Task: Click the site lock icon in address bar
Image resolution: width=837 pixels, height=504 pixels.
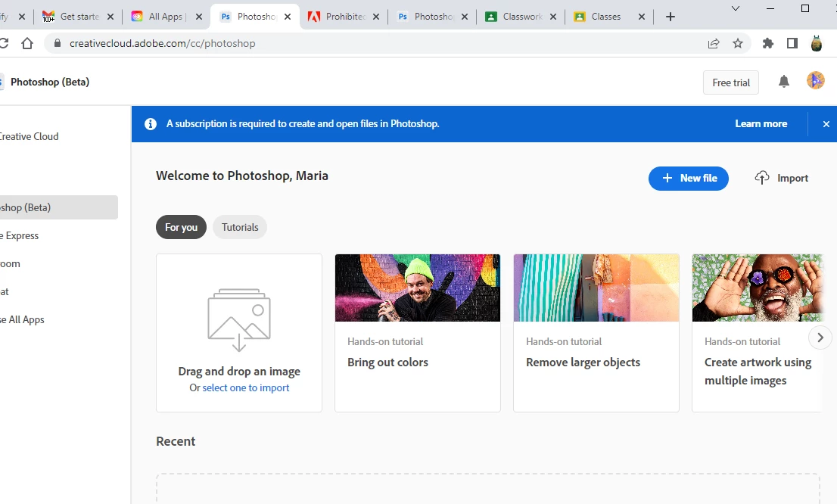Action: pyautogui.click(x=57, y=43)
